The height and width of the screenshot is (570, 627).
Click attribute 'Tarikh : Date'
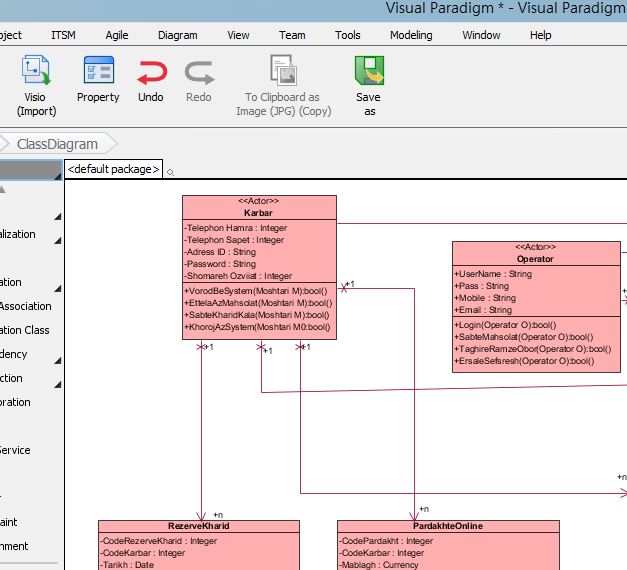pos(127,565)
